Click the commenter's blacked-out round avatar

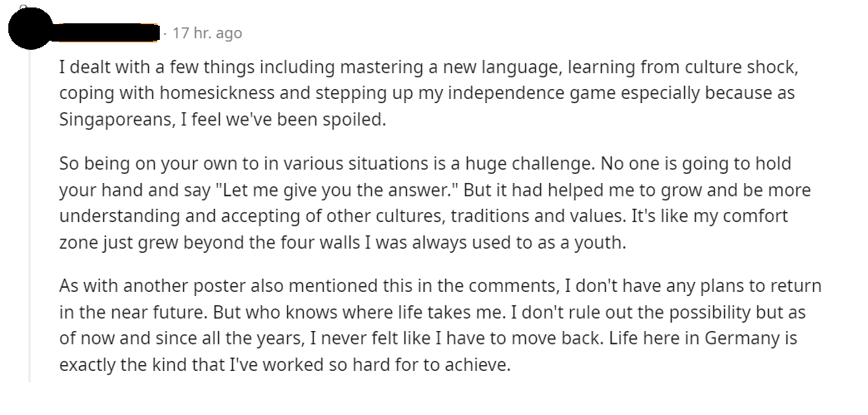tap(30, 31)
